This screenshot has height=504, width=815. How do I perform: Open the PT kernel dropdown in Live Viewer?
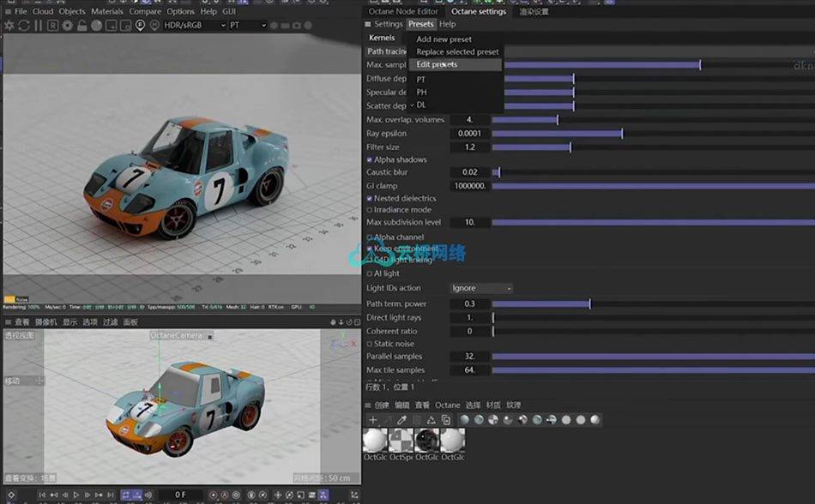(247, 25)
